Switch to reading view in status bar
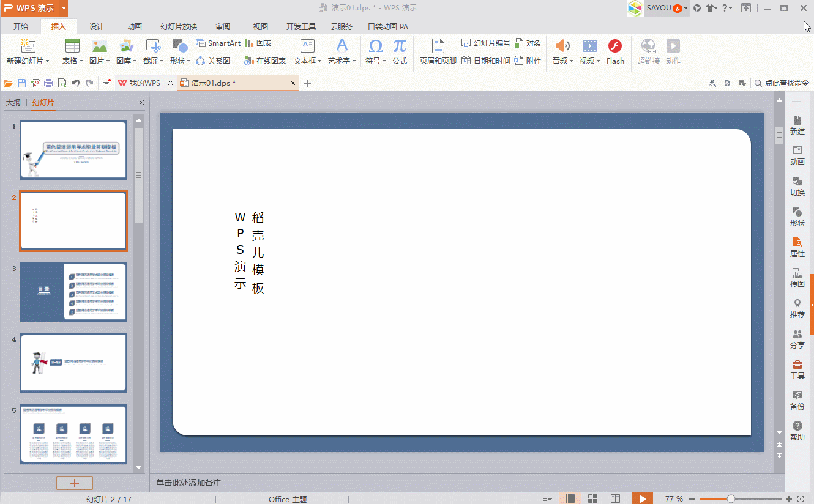The height and width of the screenshot is (504, 814). tap(616, 498)
